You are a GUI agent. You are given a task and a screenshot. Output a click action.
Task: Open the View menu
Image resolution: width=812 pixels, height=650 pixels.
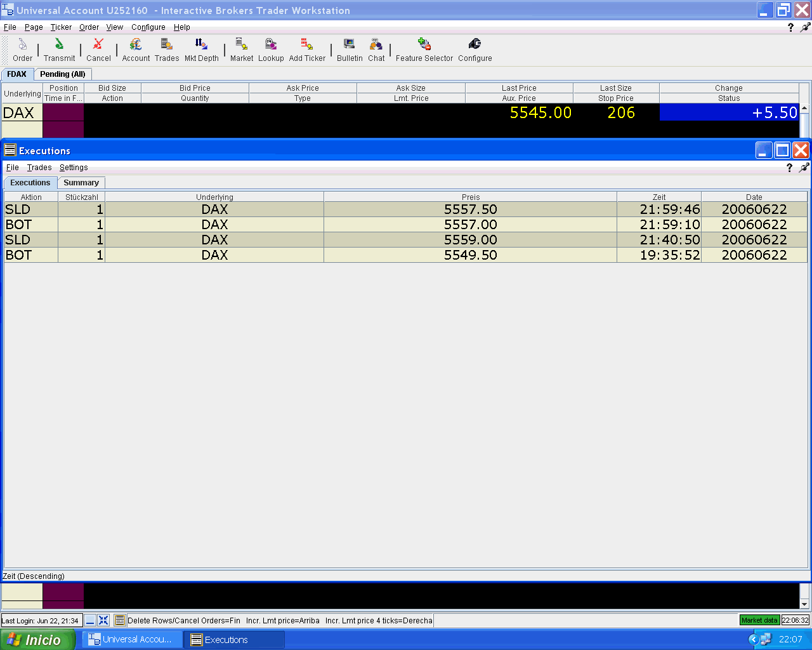pos(115,27)
